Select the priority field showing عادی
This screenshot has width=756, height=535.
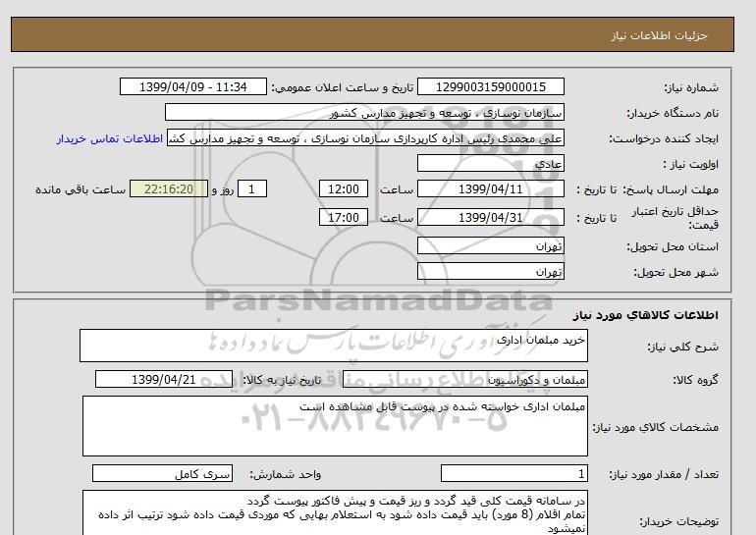[490, 163]
